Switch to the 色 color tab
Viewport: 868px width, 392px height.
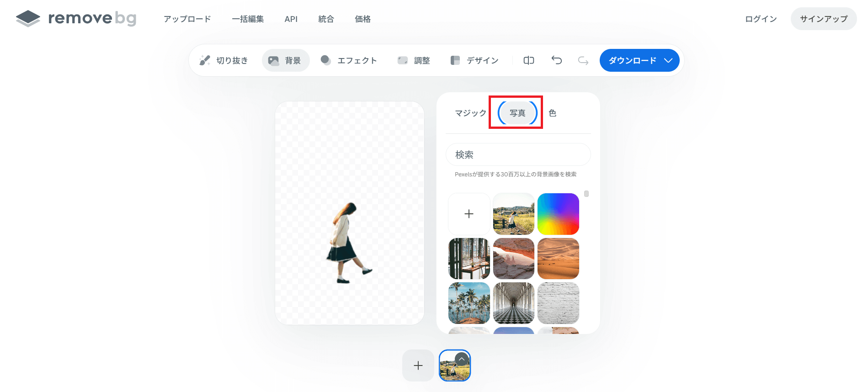click(x=552, y=113)
